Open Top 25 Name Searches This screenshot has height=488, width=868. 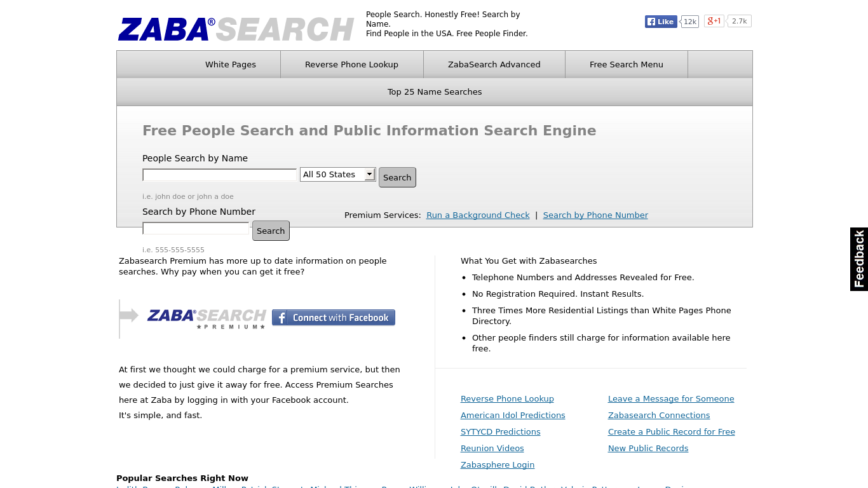(x=435, y=91)
